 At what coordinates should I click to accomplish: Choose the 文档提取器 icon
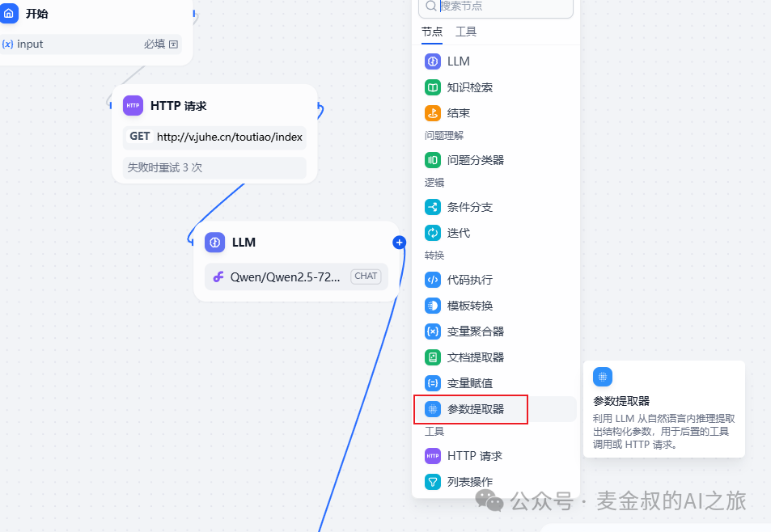(433, 357)
